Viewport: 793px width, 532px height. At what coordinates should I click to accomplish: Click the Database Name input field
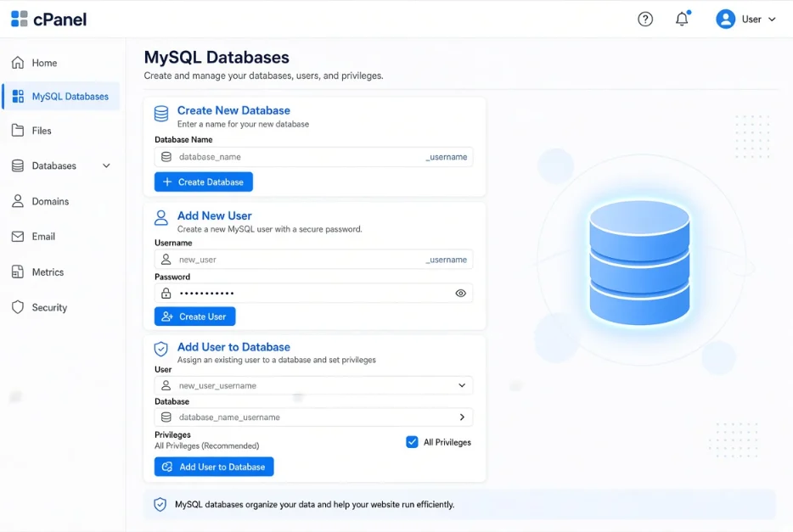tap(313, 157)
